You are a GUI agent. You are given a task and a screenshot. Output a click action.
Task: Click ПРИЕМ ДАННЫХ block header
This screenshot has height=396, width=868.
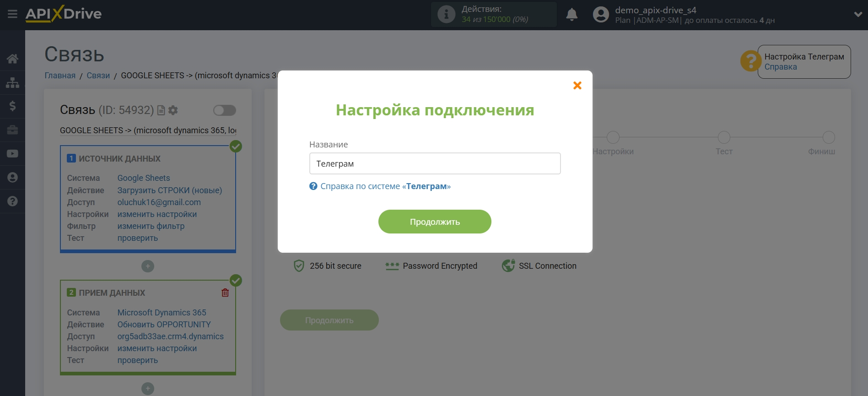tap(112, 293)
